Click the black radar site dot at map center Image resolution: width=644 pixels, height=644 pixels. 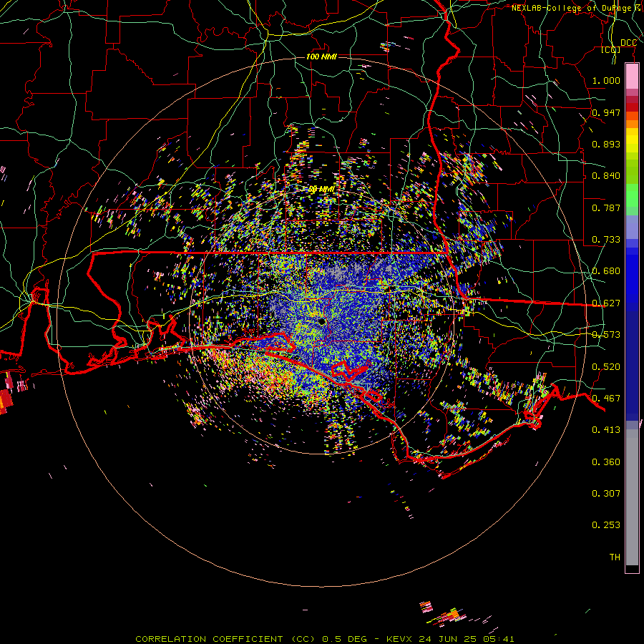[322, 321]
